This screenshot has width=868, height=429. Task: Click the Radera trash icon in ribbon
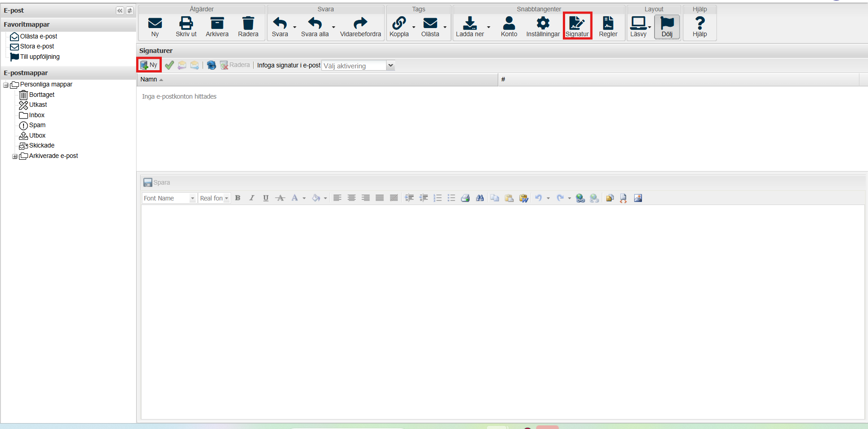click(248, 23)
